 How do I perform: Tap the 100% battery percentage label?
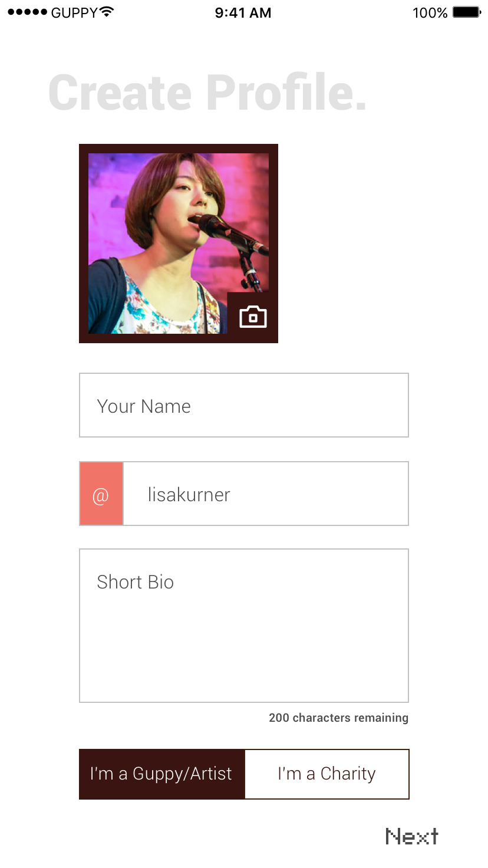tap(430, 13)
